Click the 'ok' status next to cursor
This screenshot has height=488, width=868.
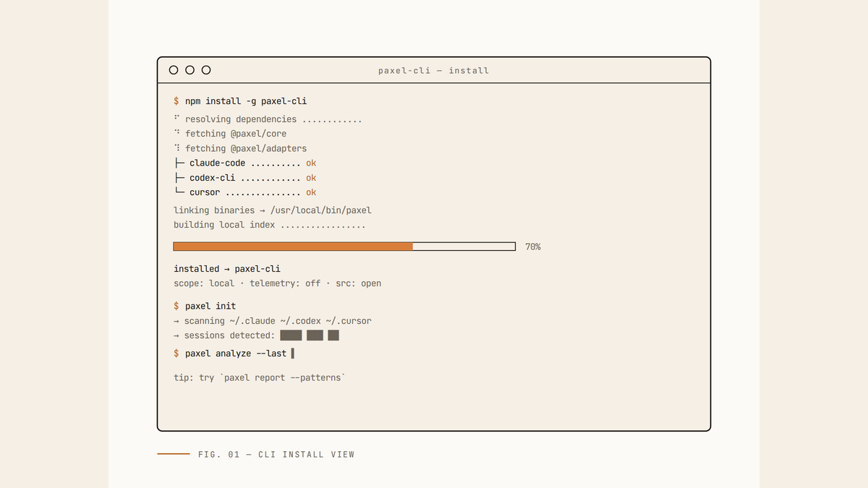(311, 192)
